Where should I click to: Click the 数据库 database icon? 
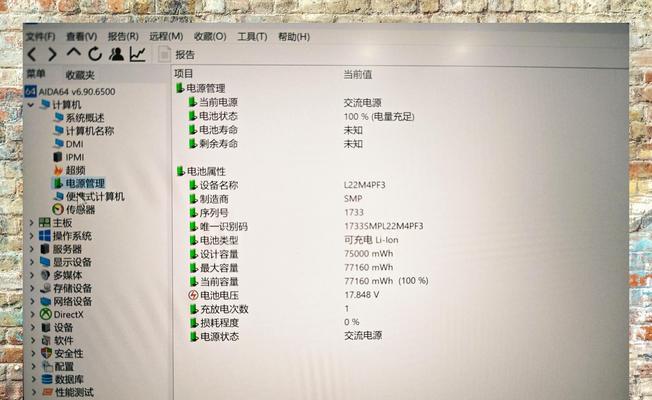pos(47,379)
